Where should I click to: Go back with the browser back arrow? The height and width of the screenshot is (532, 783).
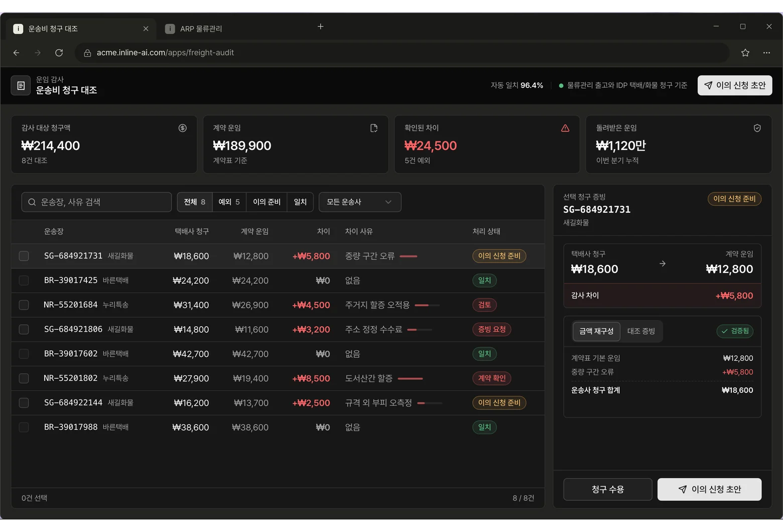click(16, 53)
